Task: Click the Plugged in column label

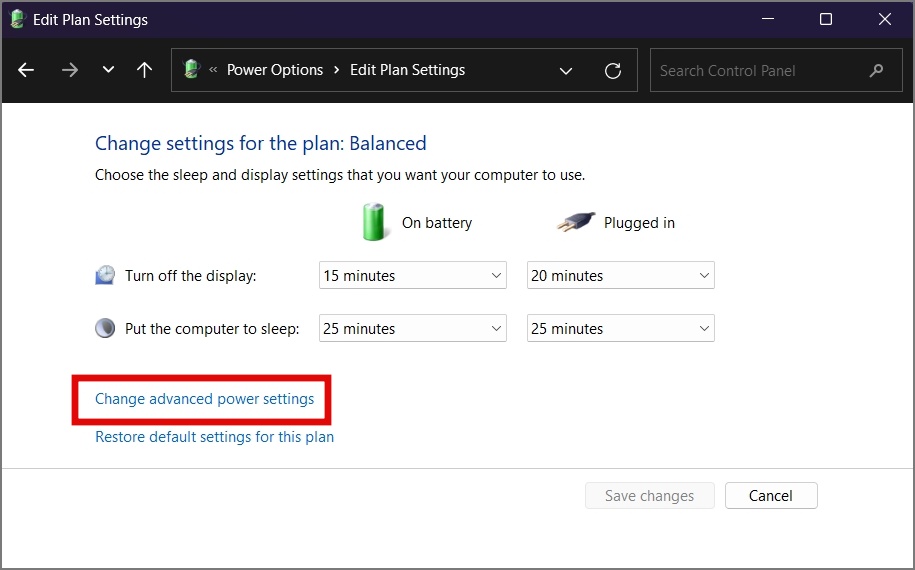Action: pyautogui.click(x=639, y=223)
